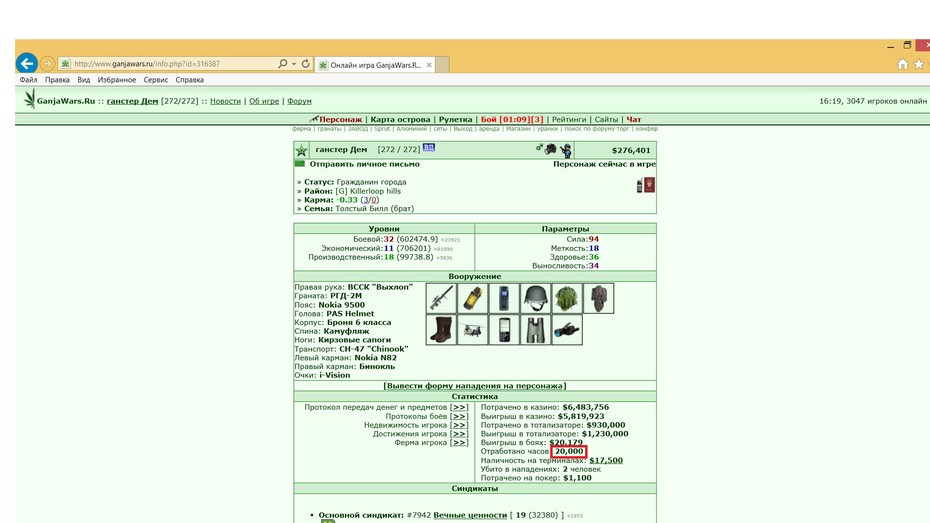Open the Сервис menu
Image resolution: width=930 pixels, height=523 pixels.
pos(155,80)
